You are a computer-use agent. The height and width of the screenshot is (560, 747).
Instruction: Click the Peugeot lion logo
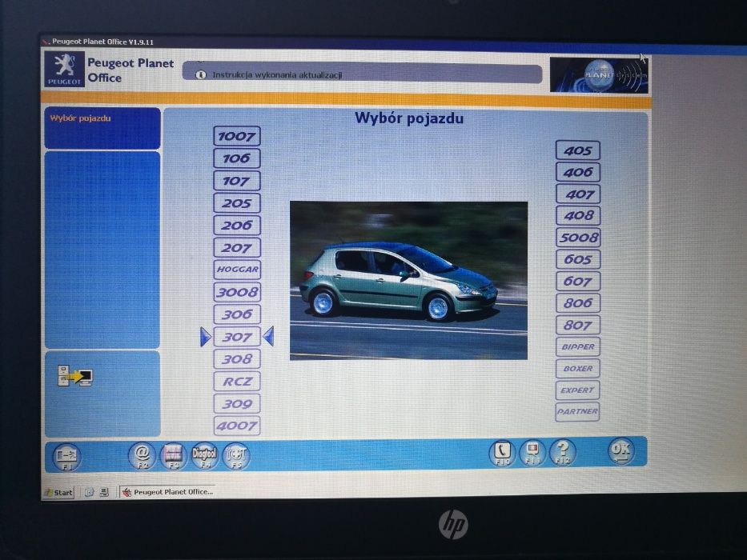(x=64, y=69)
